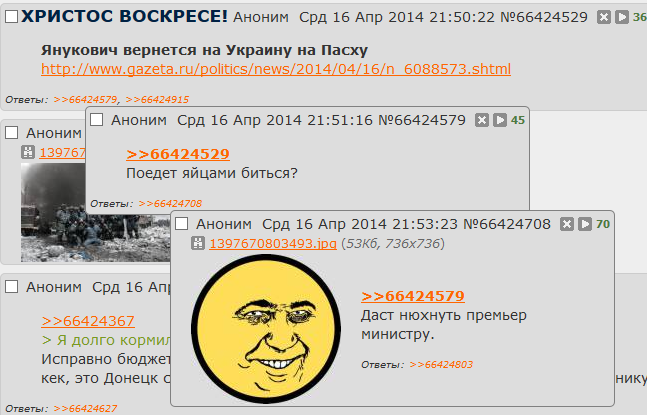
Task: Open quoted post link >>66424529
Action: point(178,154)
